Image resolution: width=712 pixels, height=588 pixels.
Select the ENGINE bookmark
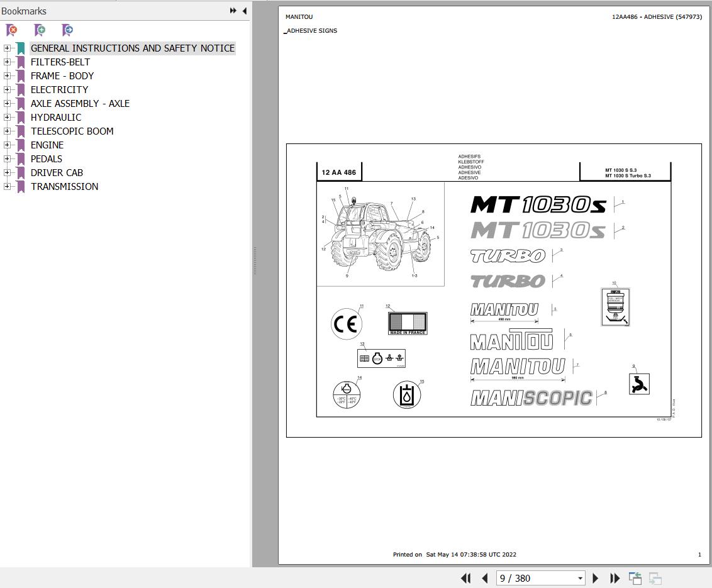coord(47,145)
